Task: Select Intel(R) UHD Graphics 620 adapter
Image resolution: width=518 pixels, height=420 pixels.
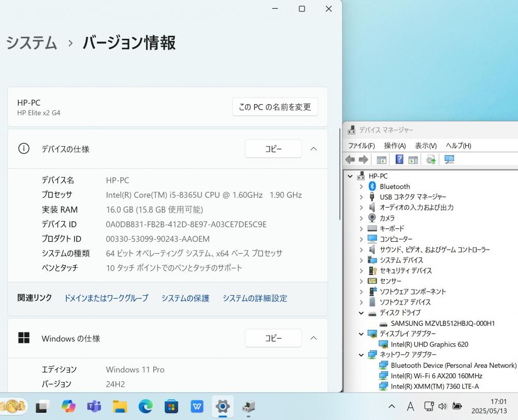Action: click(x=429, y=344)
